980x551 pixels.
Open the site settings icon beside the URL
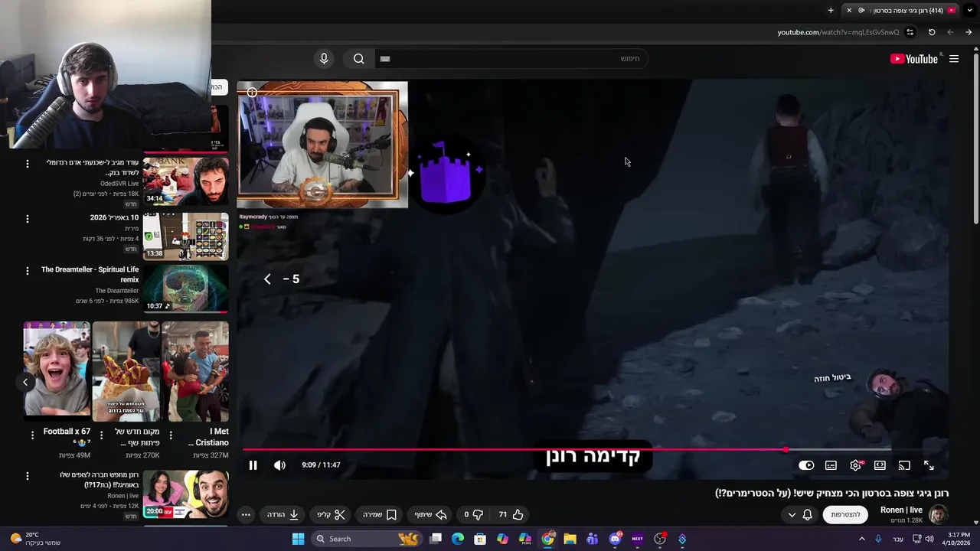pos(910,32)
